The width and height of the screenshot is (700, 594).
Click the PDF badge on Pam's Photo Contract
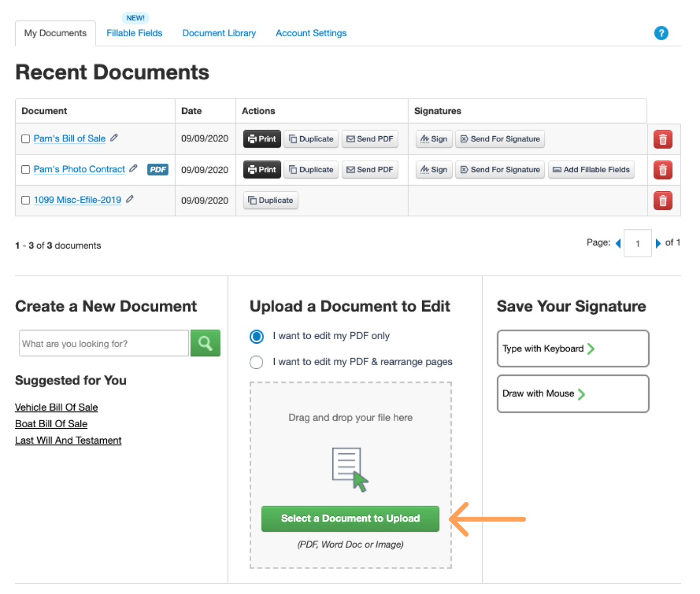pos(158,169)
